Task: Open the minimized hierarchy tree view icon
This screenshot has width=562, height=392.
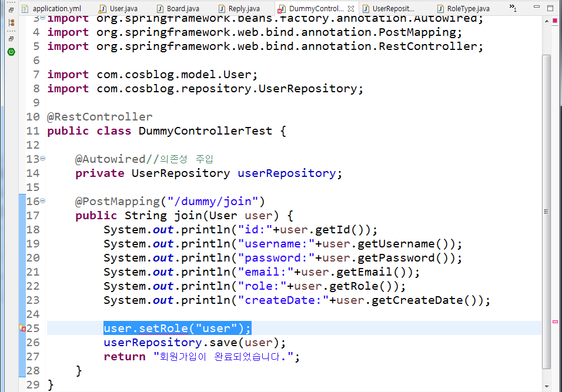Action: click(11, 23)
